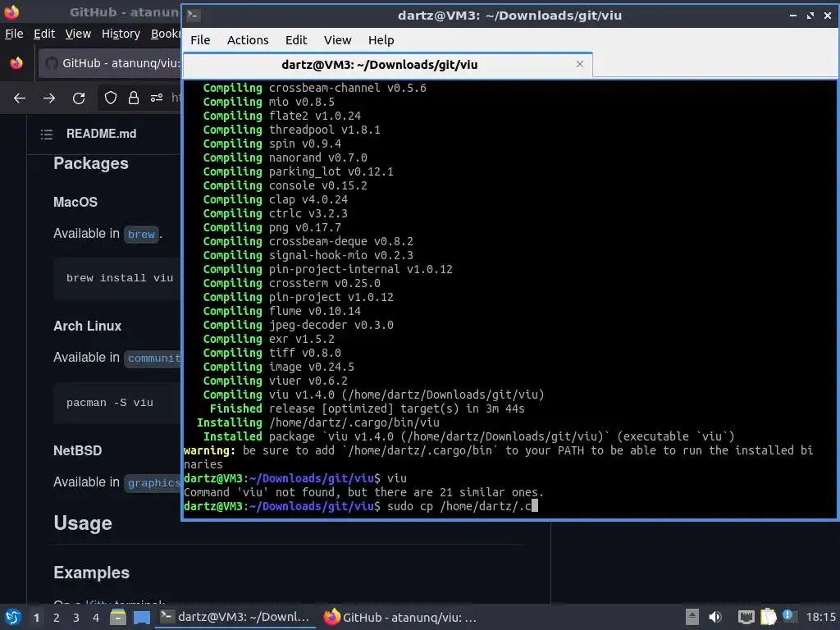Click the graphics package link
Viewport: 840px width, 630px height.
[153, 482]
